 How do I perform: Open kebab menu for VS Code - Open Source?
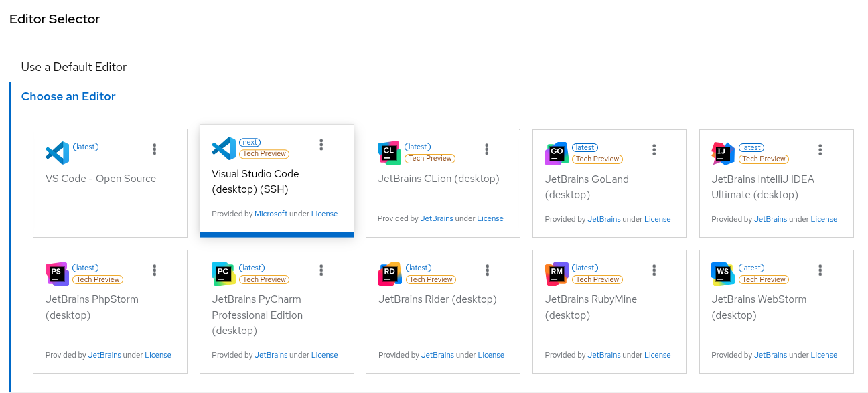click(155, 149)
